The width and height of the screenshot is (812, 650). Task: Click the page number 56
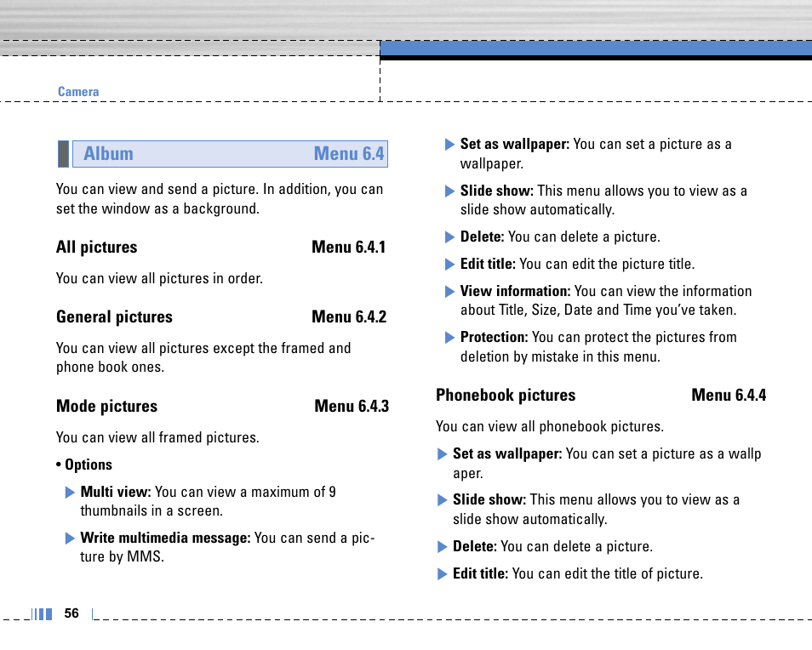(71, 613)
